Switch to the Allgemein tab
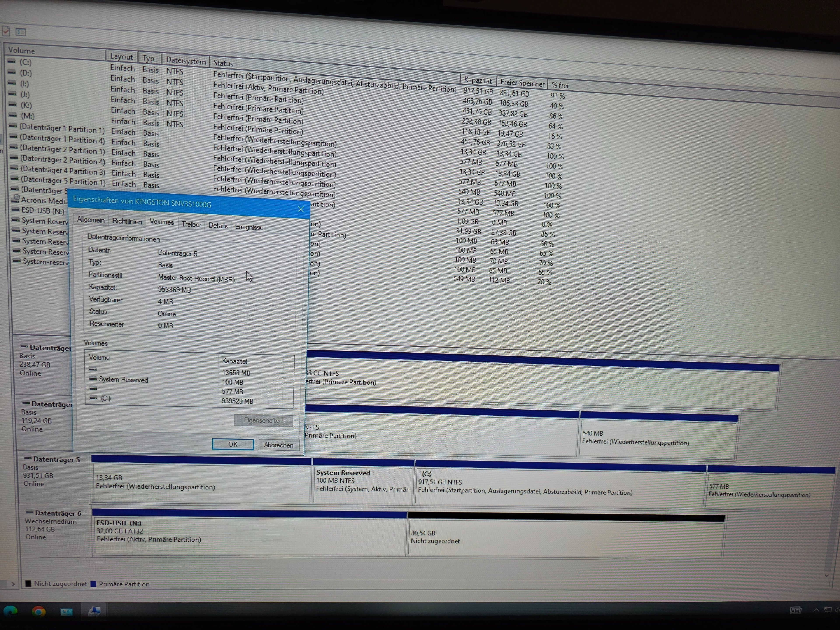This screenshot has width=840, height=630. (90, 220)
